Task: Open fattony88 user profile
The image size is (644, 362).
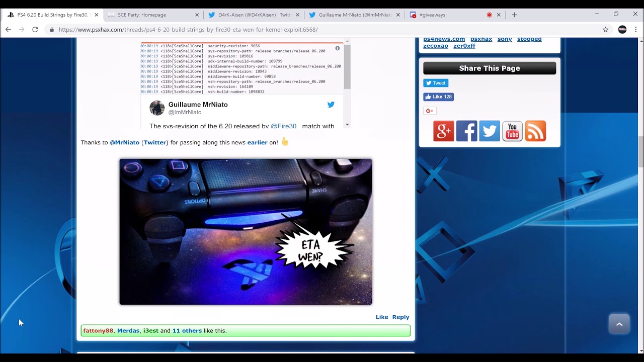Action: (98, 331)
